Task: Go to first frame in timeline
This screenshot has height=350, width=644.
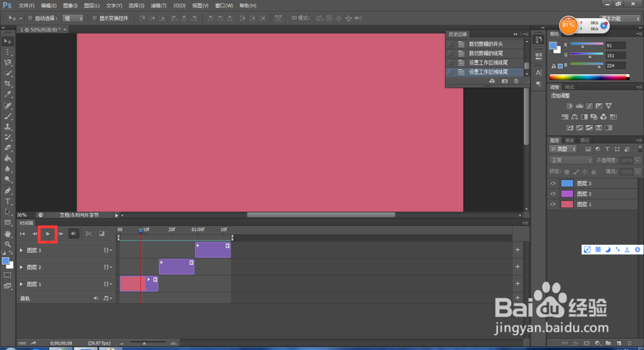Action: coord(23,233)
